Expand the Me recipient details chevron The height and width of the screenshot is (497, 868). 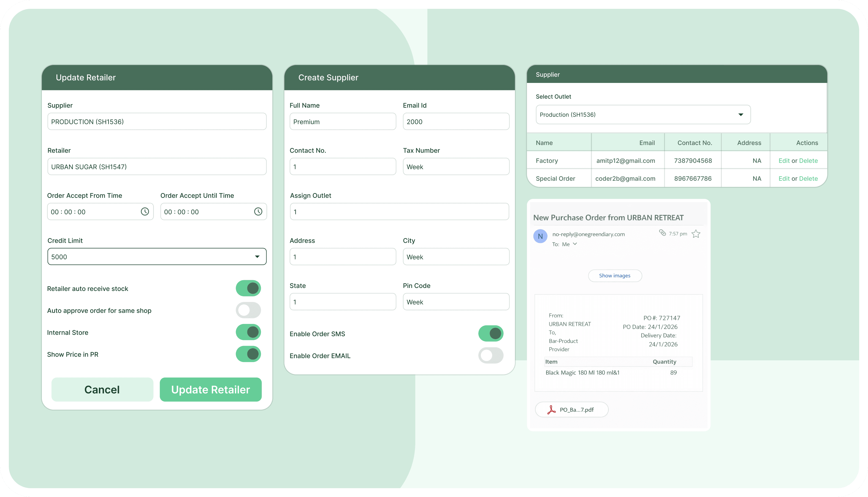575,244
